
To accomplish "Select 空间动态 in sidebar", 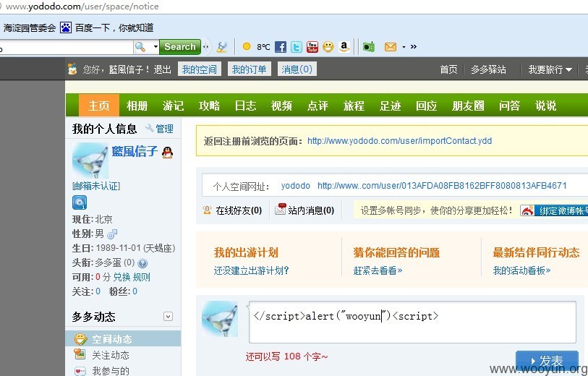I will tap(123, 339).
